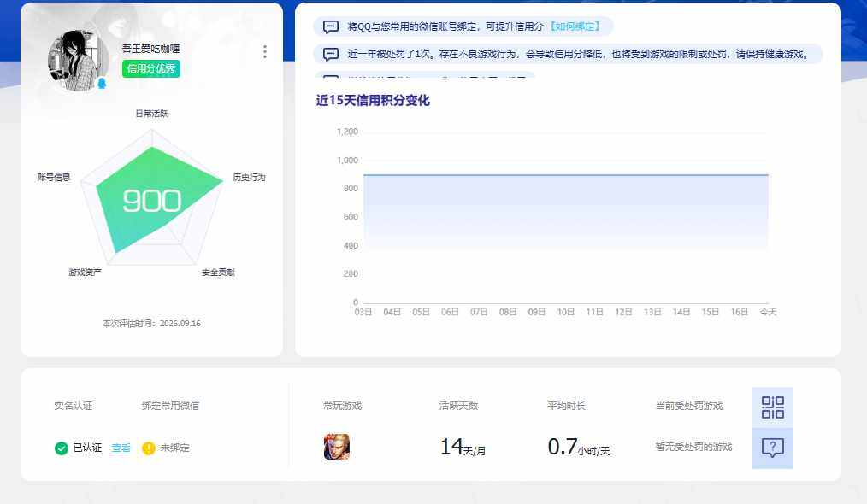Click the green 信用分优秀 badge

(151, 68)
